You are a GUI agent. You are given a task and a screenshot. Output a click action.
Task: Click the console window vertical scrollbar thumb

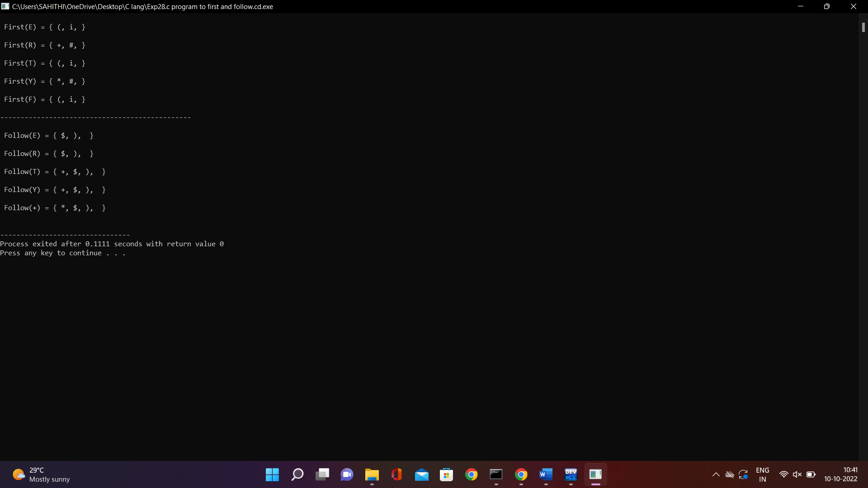tap(863, 28)
